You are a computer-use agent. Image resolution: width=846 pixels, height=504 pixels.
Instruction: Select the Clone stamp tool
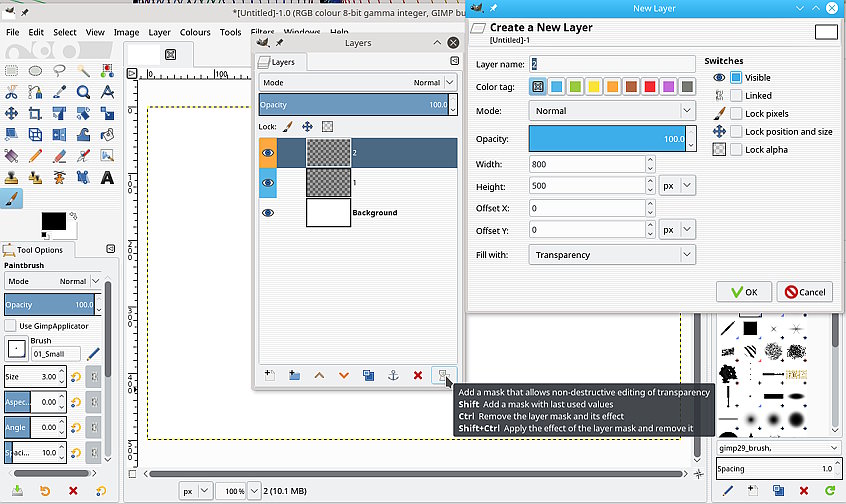coord(11,178)
